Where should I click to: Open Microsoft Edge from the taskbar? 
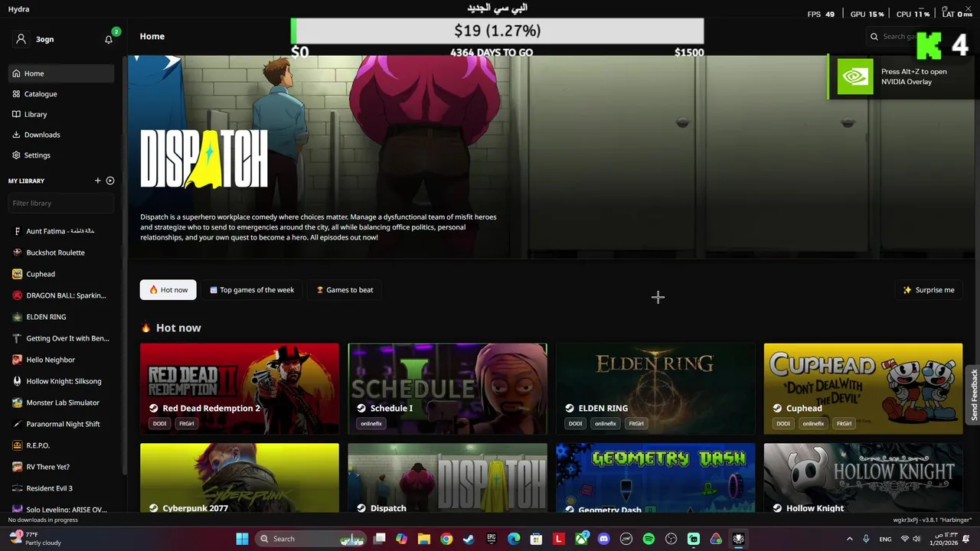pos(514,539)
